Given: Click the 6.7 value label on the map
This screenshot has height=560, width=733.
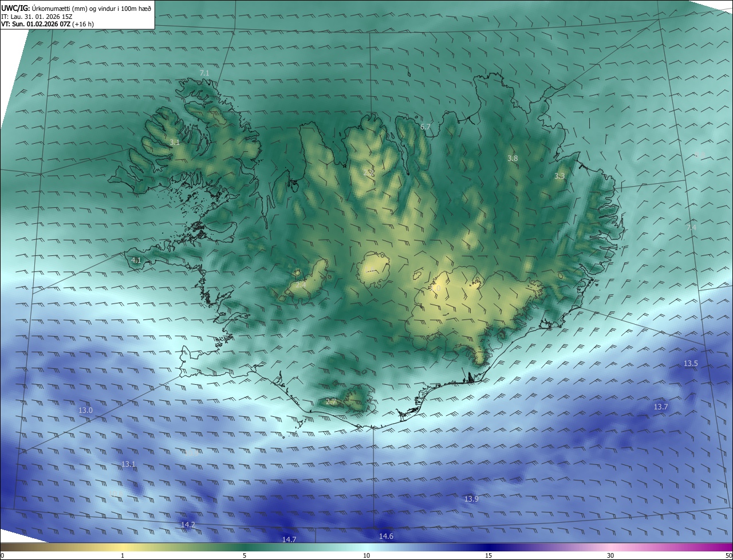Looking at the screenshot, I should (425, 127).
